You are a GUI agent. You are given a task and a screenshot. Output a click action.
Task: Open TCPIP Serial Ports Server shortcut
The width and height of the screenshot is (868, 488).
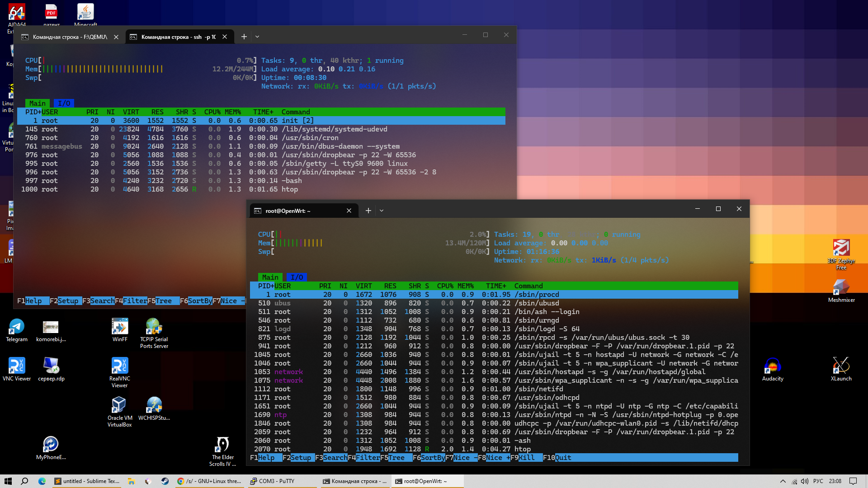(x=154, y=333)
